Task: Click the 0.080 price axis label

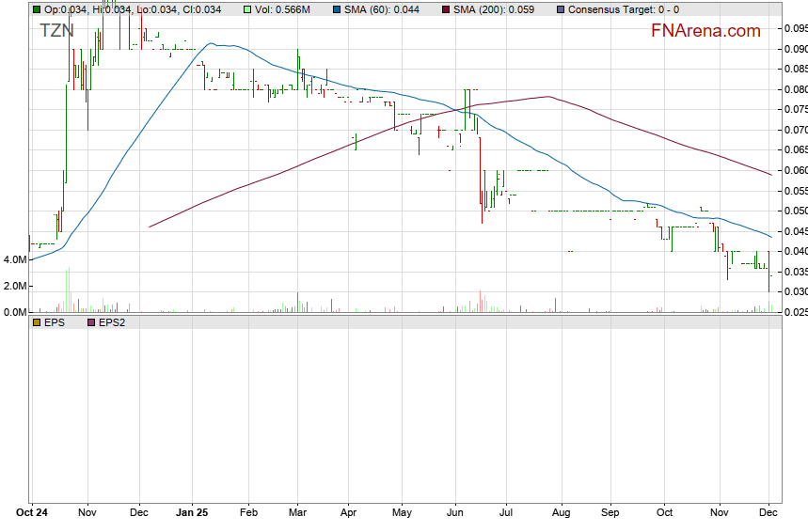Action: click(x=795, y=89)
